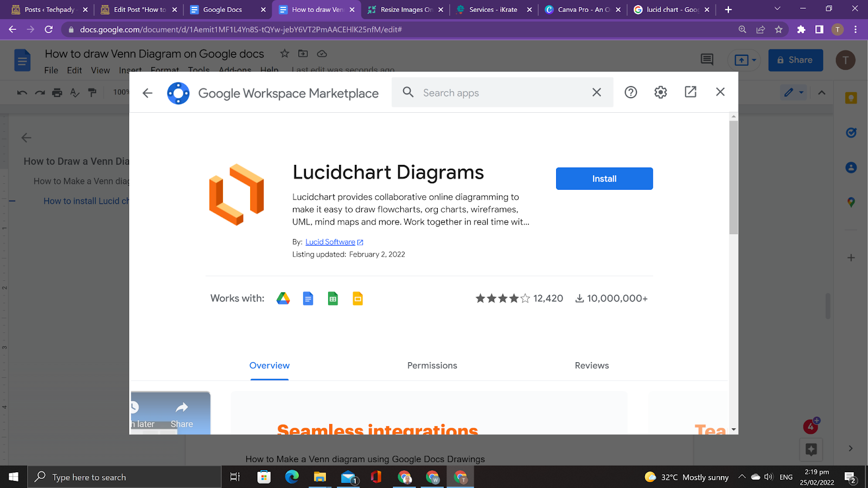This screenshot has width=868, height=488.
Task: Click the Google Docs works-with icon
Action: click(308, 298)
